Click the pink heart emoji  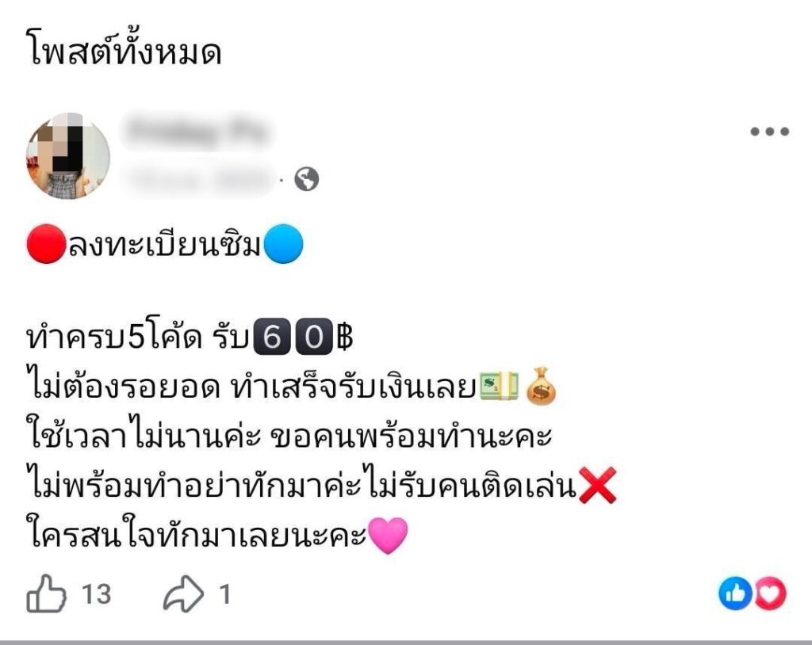(x=388, y=536)
